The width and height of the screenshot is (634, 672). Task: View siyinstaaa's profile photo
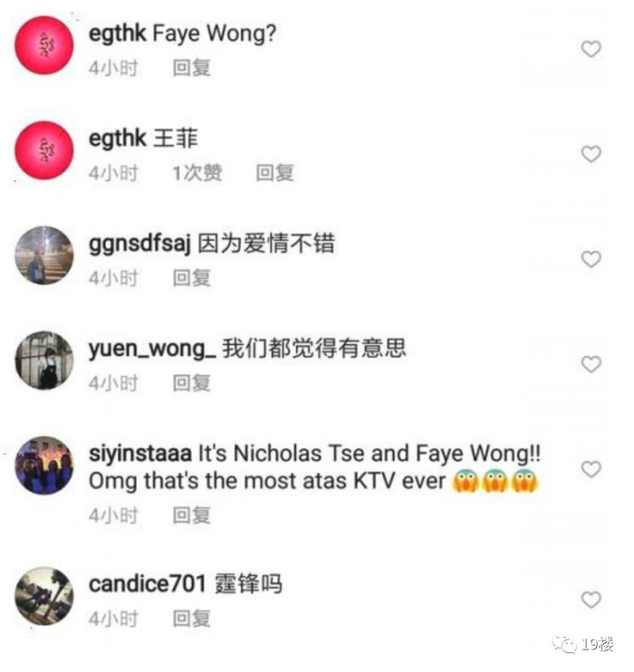44,466
